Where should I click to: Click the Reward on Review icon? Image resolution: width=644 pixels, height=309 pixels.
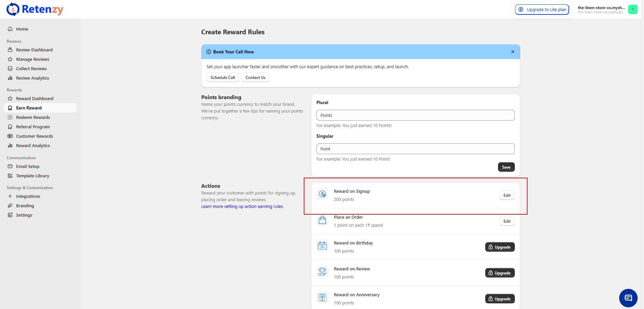click(x=322, y=272)
